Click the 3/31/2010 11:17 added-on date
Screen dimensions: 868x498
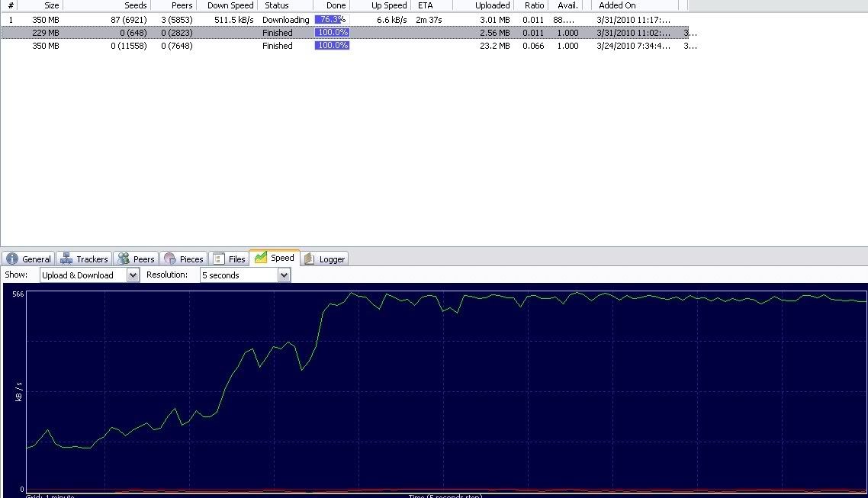[633, 20]
